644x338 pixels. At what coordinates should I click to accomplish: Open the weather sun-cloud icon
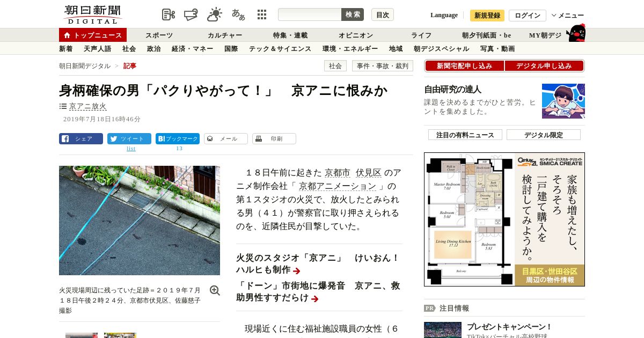(215, 14)
